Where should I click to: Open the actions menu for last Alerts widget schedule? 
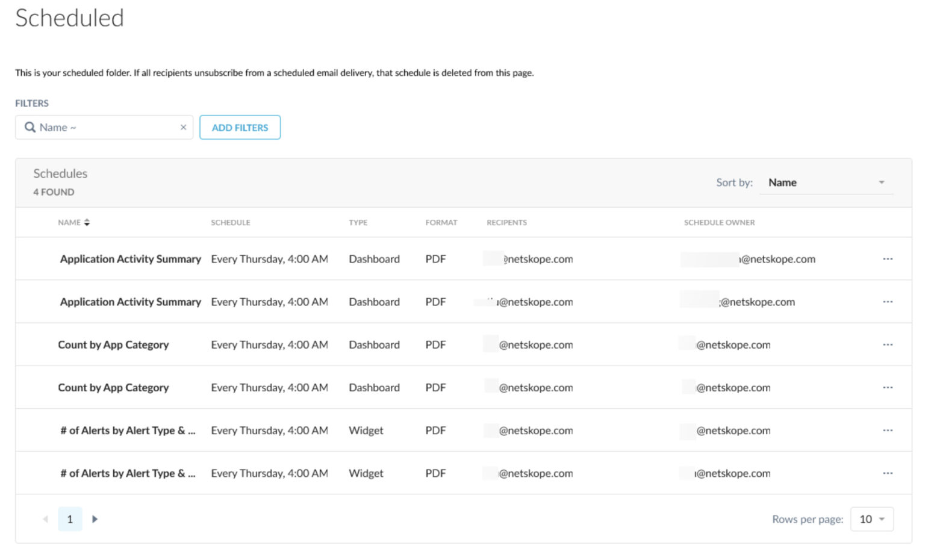(x=888, y=473)
